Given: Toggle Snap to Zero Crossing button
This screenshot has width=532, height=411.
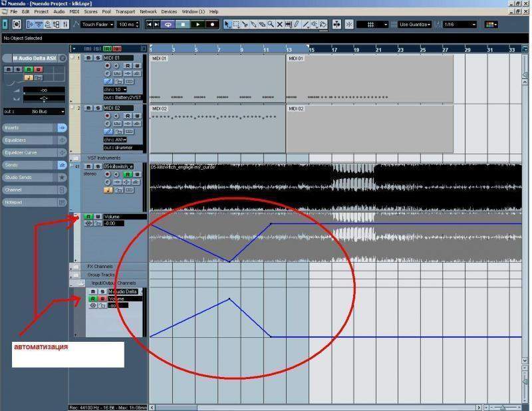Looking at the screenshot, I should [349, 25].
